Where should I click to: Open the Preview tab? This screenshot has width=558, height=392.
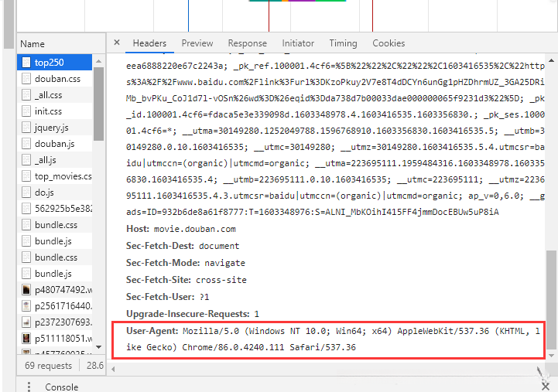(197, 43)
